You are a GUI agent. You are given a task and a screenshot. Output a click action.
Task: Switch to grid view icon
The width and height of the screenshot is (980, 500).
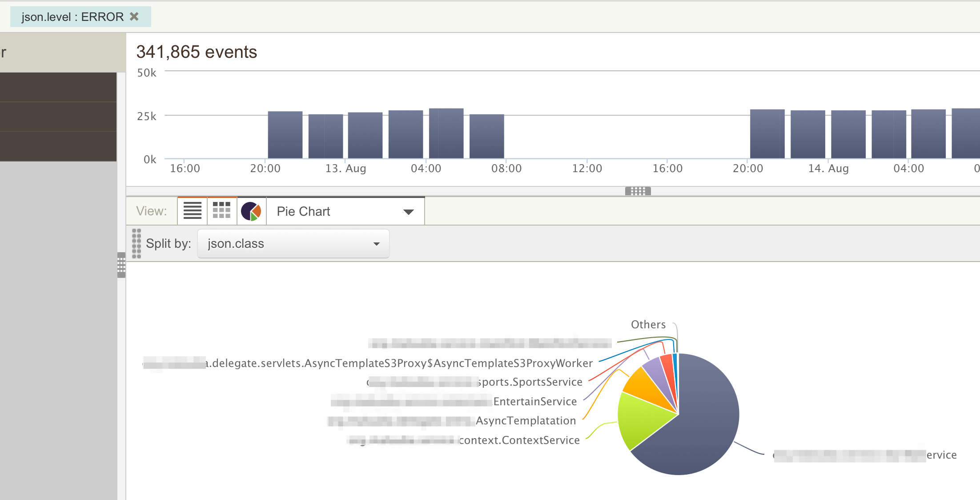pos(221,211)
